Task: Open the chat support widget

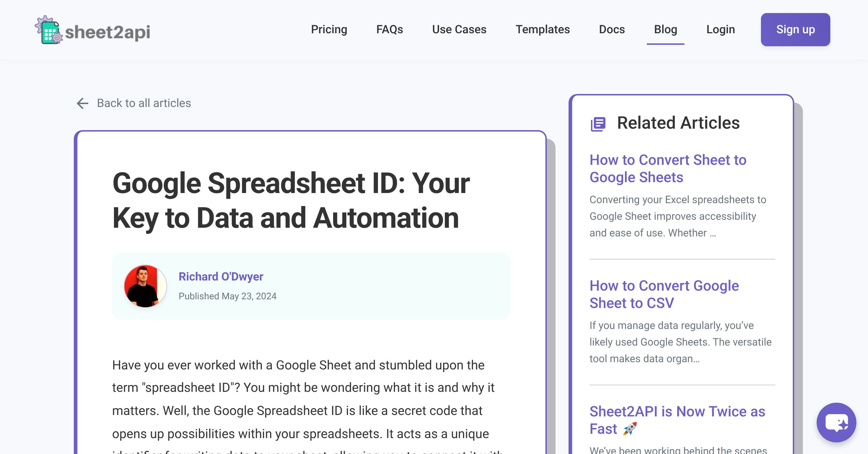Action: (x=837, y=423)
